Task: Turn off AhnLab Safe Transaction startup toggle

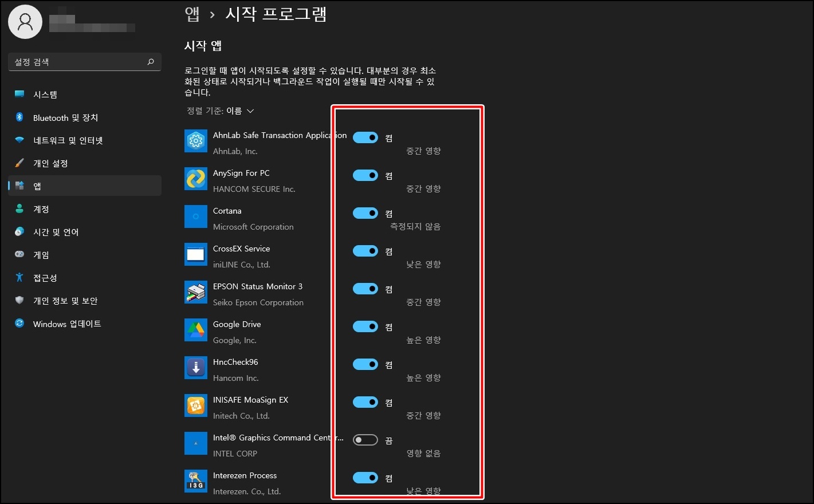Action: click(x=365, y=137)
